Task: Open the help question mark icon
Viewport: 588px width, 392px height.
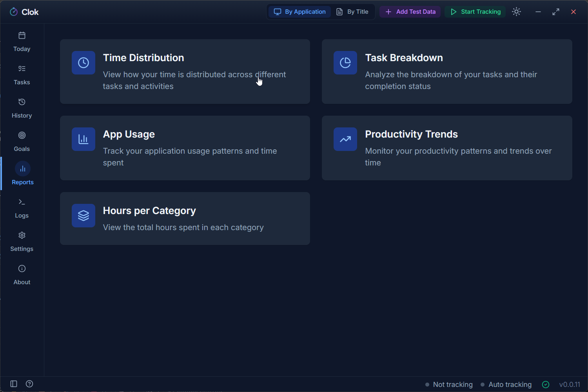Action: tap(29, 384)
